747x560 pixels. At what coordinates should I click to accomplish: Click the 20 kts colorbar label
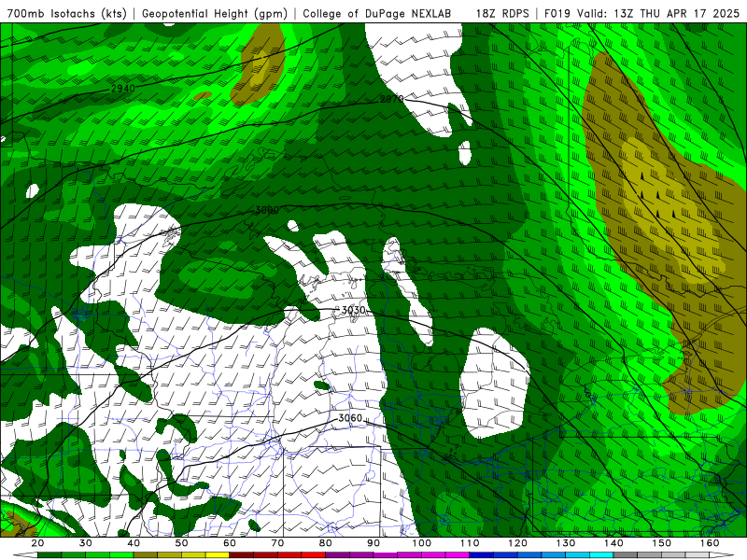37,543
